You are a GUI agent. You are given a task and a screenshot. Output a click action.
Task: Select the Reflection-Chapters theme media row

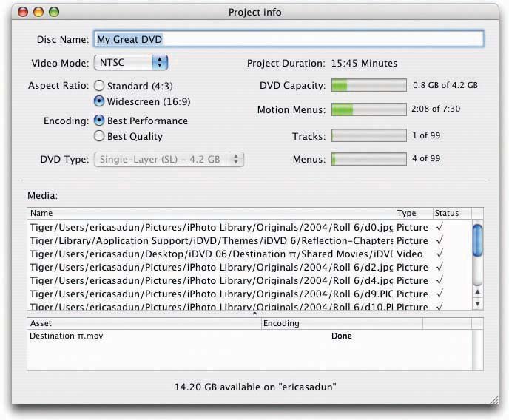(211, 240)
